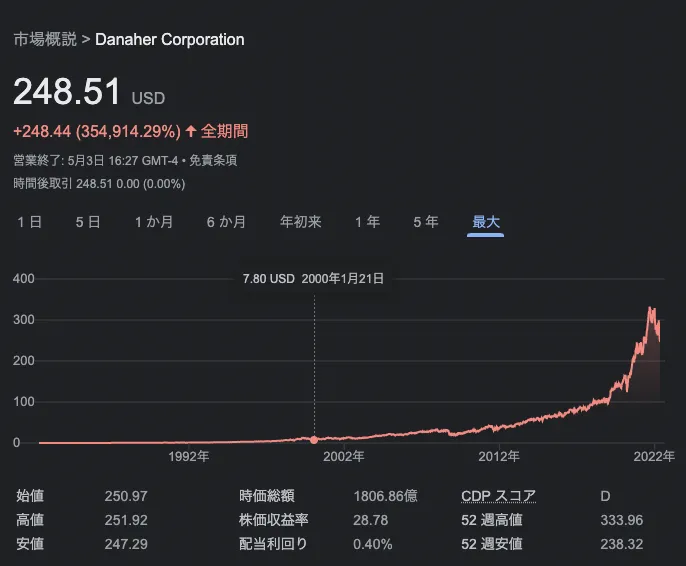This screenshot has height=566, width=686.
Task: Select the 5日 time range tab
Action: (x=88, y=222)
